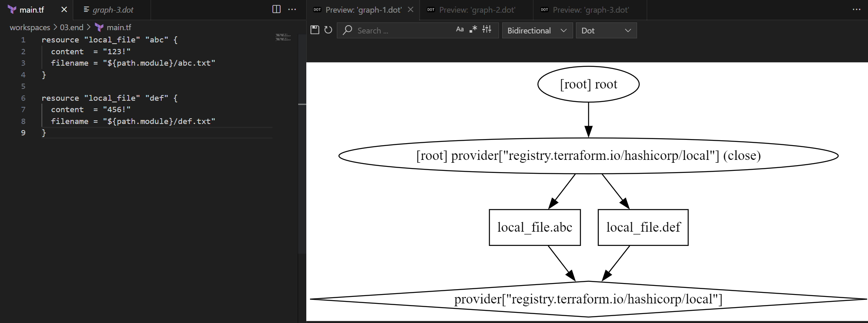Reload the graph preview
The width and height of the screenshot is (868, 323).
pos(328,30)
